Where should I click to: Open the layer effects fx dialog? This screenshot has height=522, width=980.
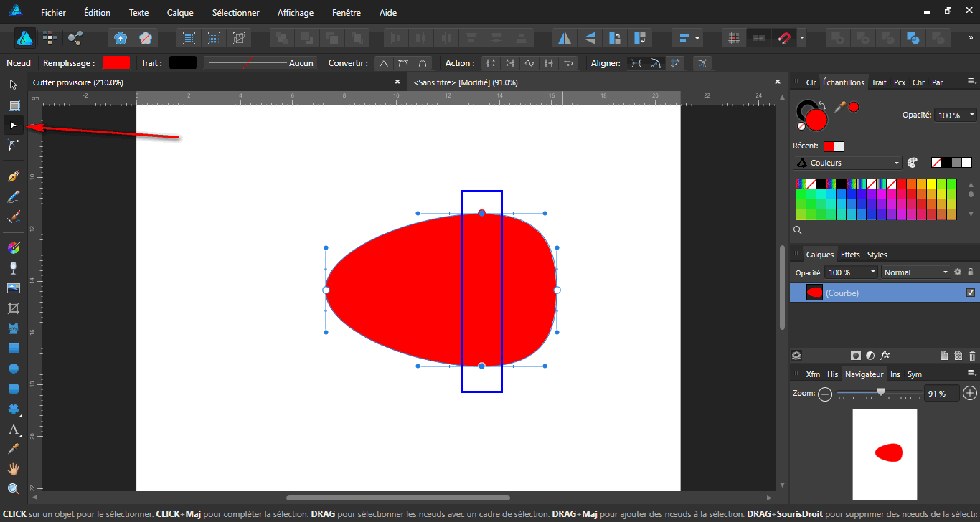885,355
